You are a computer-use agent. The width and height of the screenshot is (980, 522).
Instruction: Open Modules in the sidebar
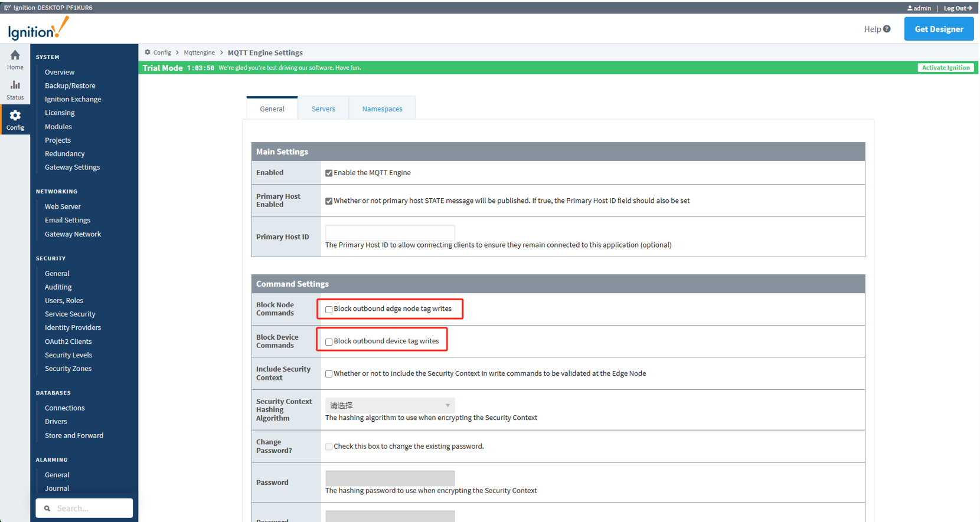click(x=58, y=127)
